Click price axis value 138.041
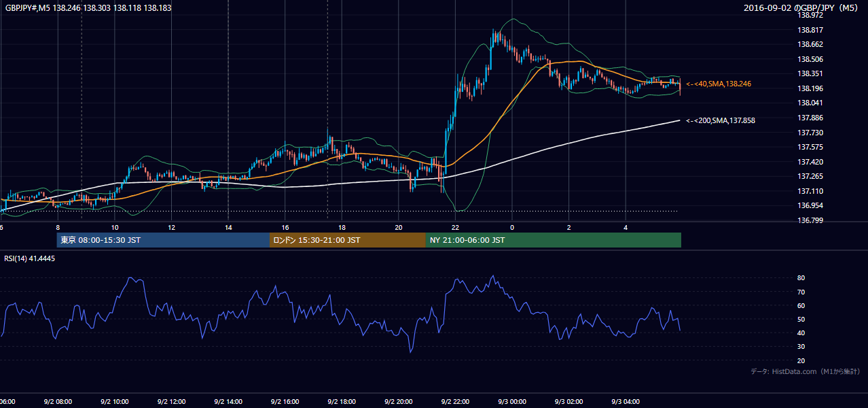 [x=812, y=103]
